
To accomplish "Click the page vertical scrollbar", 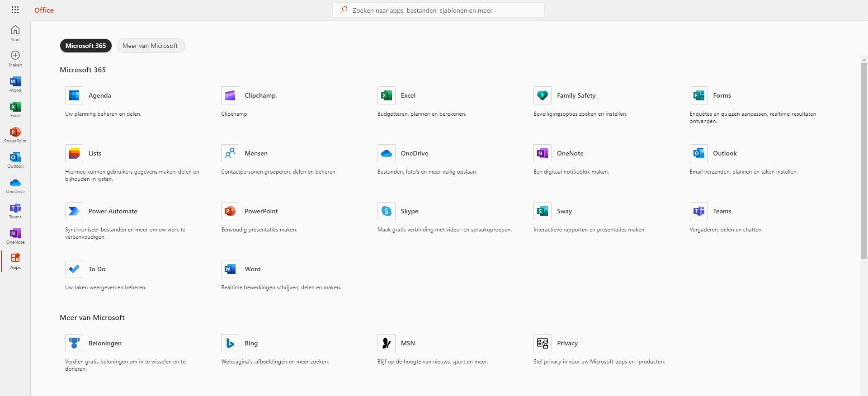I will tap(864, 160).
